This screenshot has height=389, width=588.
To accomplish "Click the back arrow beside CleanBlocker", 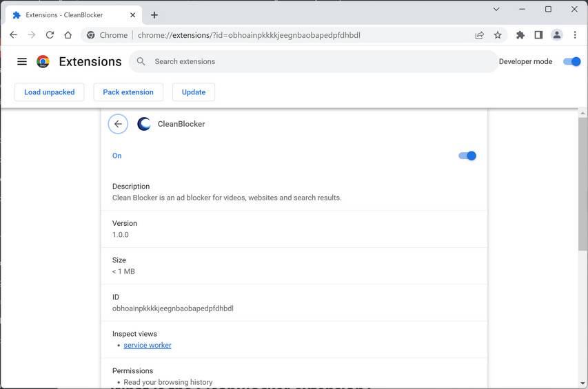I will pyautogui.click(x=118, y=124).
